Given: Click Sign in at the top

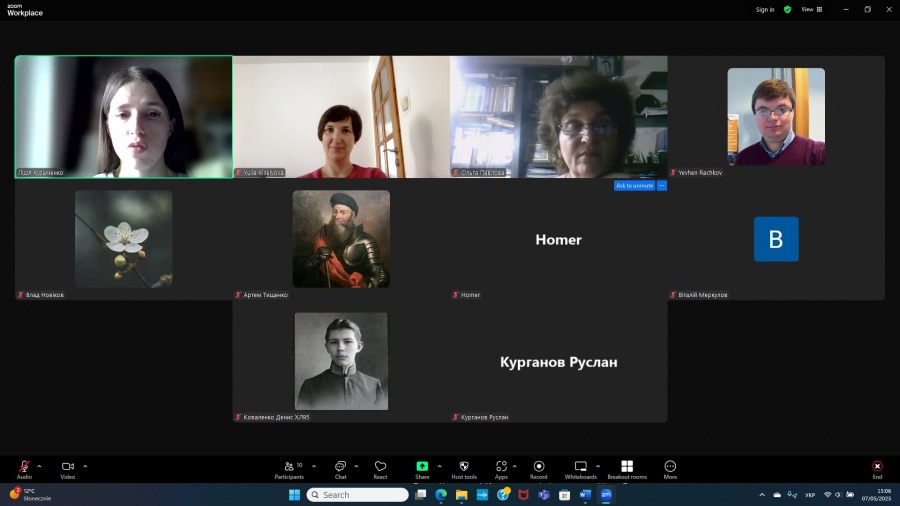Looking at the screenshot, I should click(x=765, y=10).
